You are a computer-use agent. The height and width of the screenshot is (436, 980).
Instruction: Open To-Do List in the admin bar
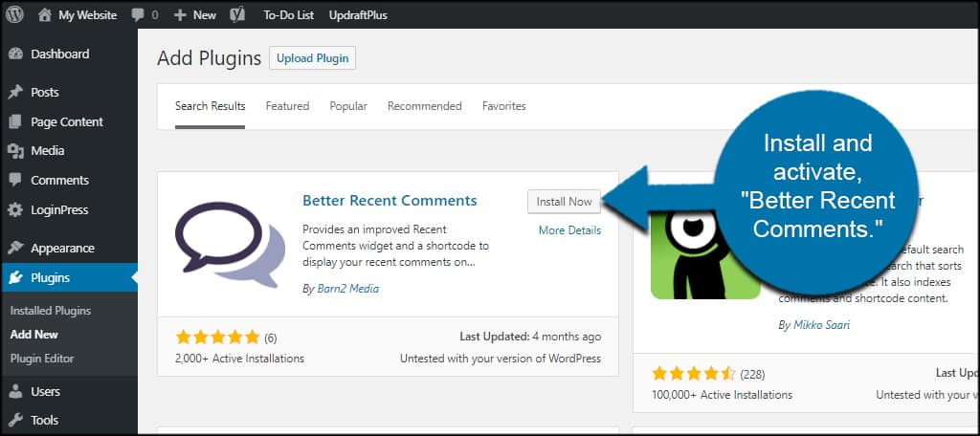coord(289,15)
